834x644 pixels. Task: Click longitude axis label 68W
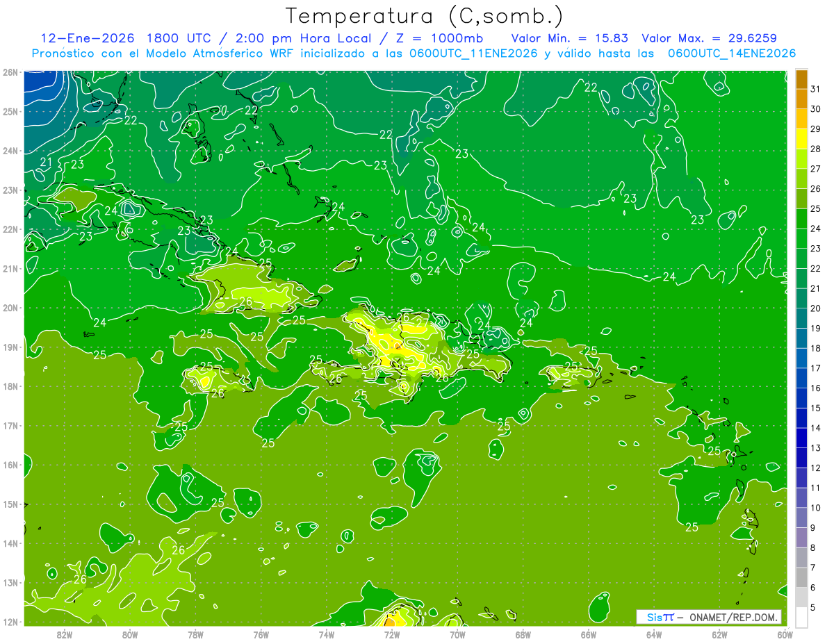click(x=523, y=634)
